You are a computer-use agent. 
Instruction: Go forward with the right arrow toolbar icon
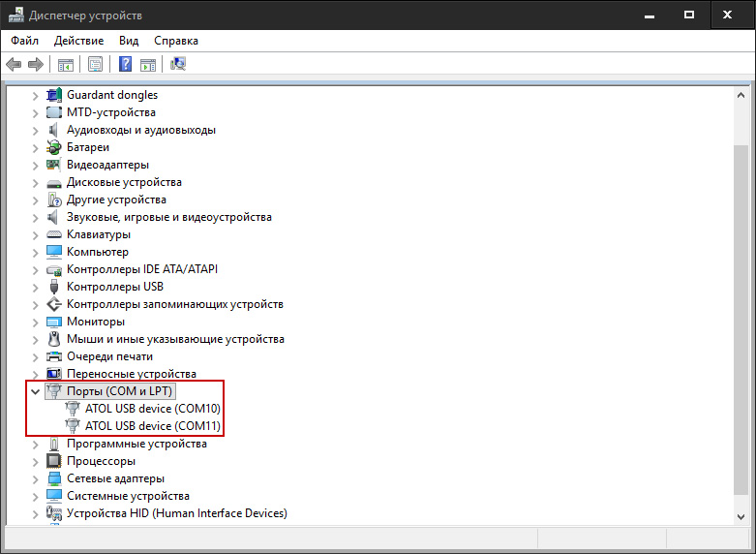coord(36,64)
